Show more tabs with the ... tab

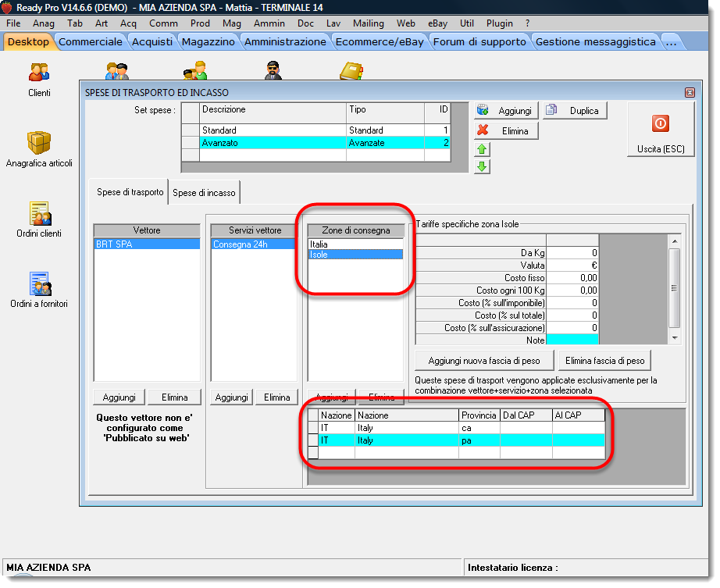point(671,41)
